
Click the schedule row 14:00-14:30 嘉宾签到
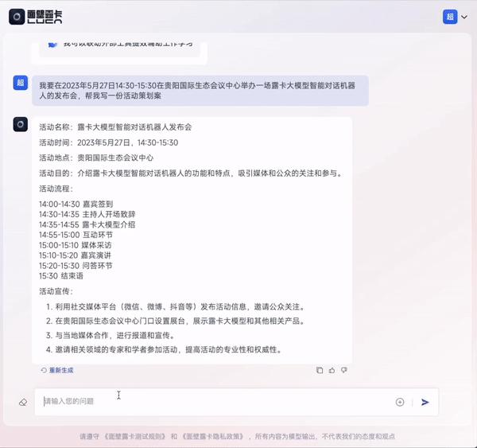pos(76,204)
